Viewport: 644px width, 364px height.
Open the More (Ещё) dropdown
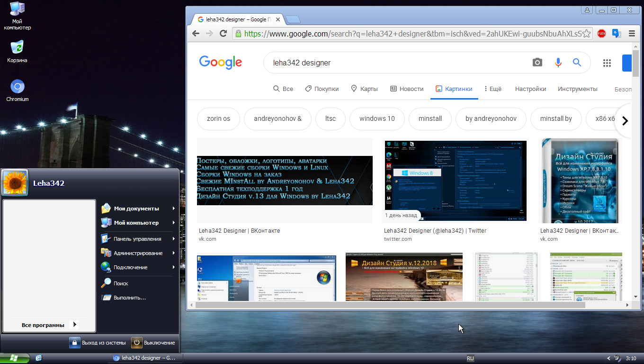click(x=493, y=89)
